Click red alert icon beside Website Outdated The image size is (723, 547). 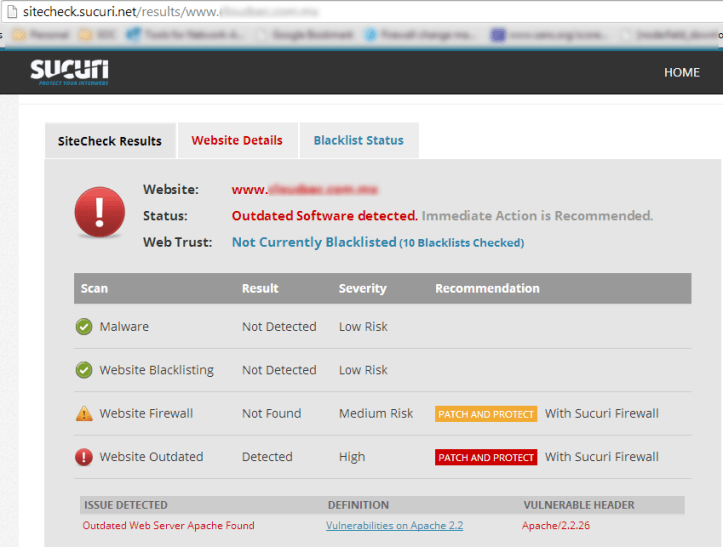(x=84, y=457)
